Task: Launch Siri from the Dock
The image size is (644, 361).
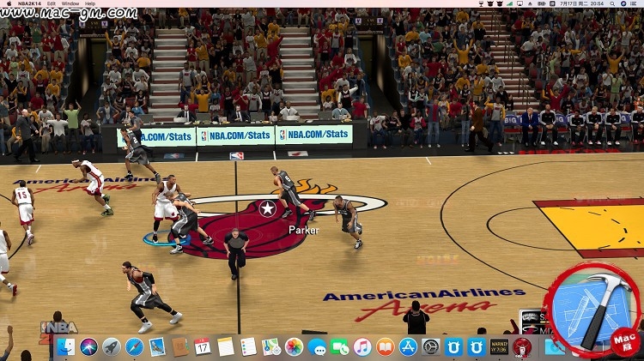Action: [x=88, y=347]
